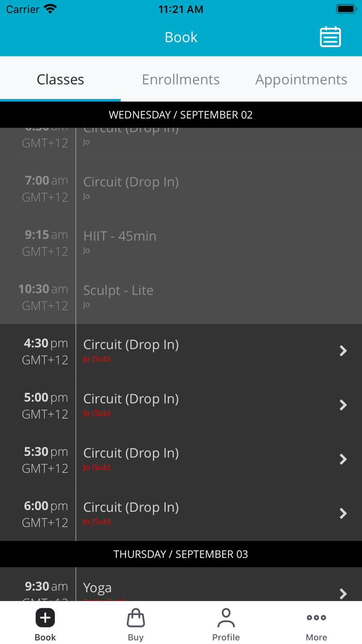Expand the 4:30 pm Circuit chevron
362x644 pixels.
(x=343, y=351)
